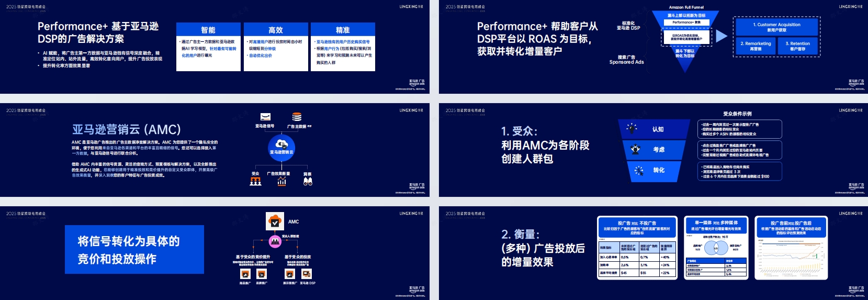The width and height of the screenshot is (868, 300).
Task: Click the AMC label beside cloud icon
Action: pos(294,221)
